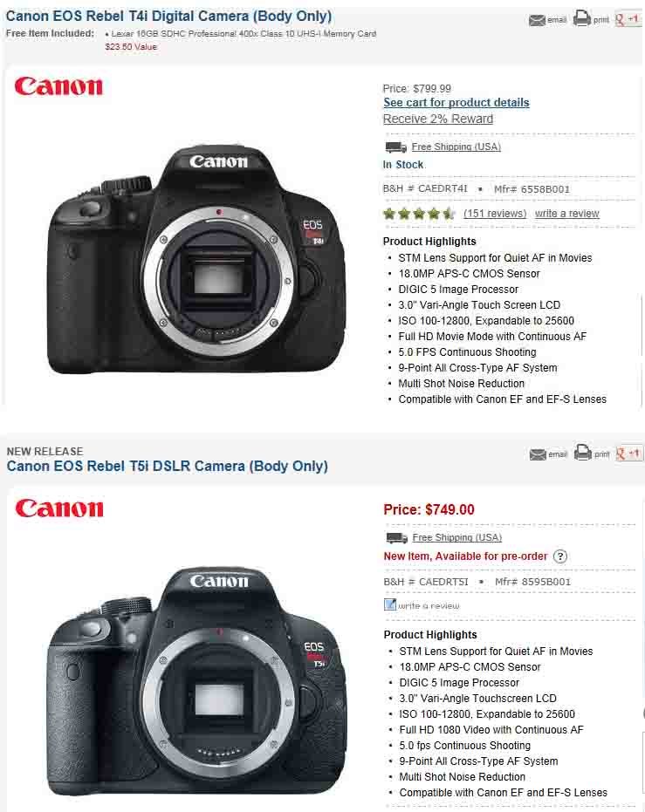Click the Google +1 icon for T5i
The width and height of the screenshot is (645, 812).
click(x=628, y=454)
